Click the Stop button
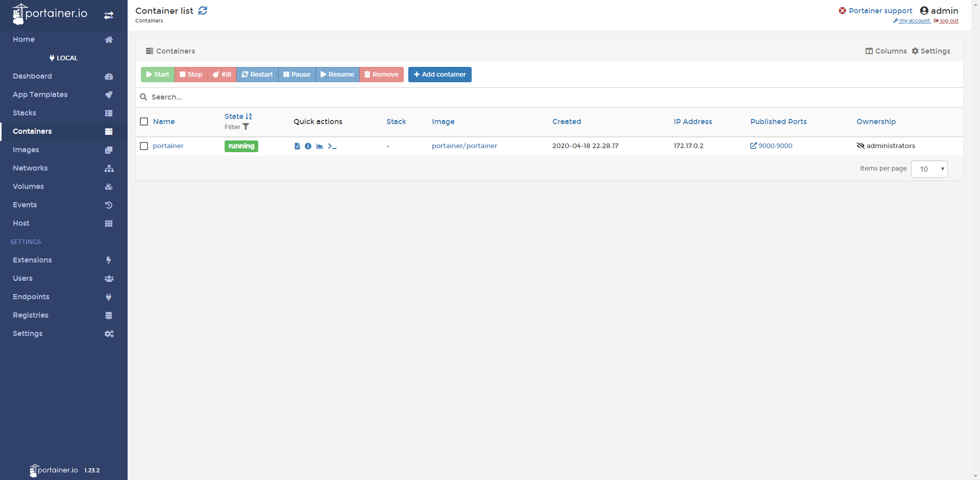980x480 pixels. pyautogui.click(x=191, y=75)
